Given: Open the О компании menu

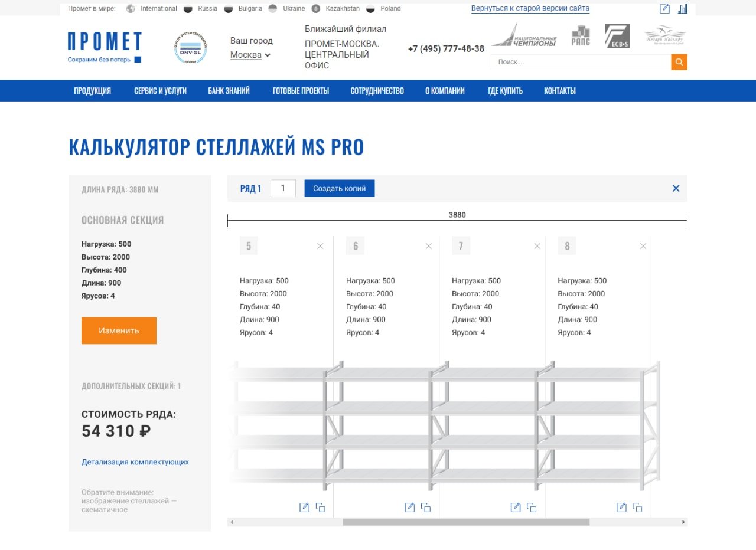Looking at the screenshot, I should pyautogui.click(x=445, y=91).
